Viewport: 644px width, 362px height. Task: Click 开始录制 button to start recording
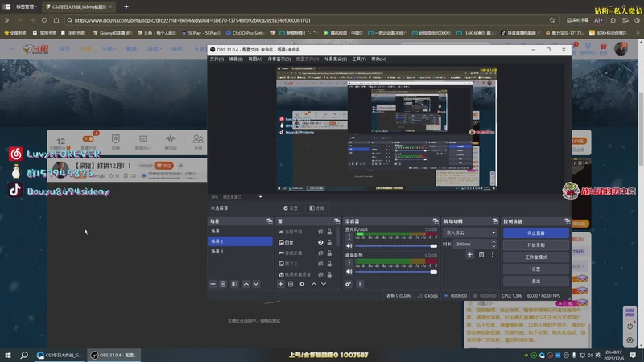(x=536, y=245)
